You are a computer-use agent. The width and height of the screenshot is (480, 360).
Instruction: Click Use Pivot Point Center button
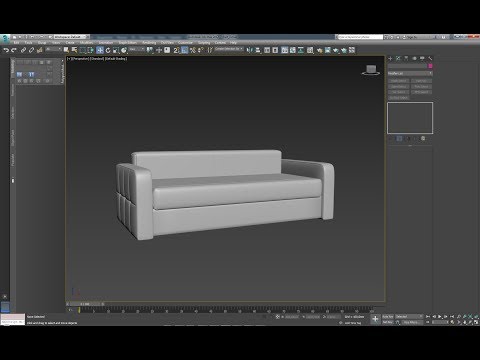(x=149, y=50)
